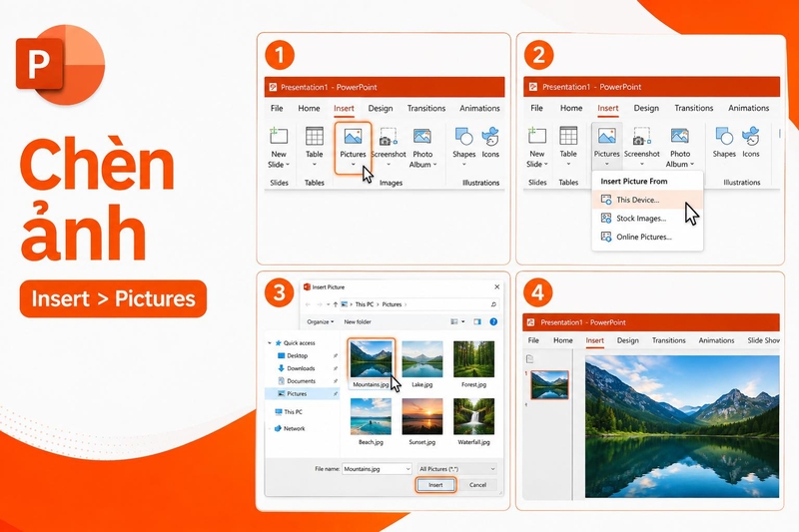This screenshot has width=799, height=532.
Task: Click the forward arrow in Insert Picture dialog
Action: coord(319,304)
